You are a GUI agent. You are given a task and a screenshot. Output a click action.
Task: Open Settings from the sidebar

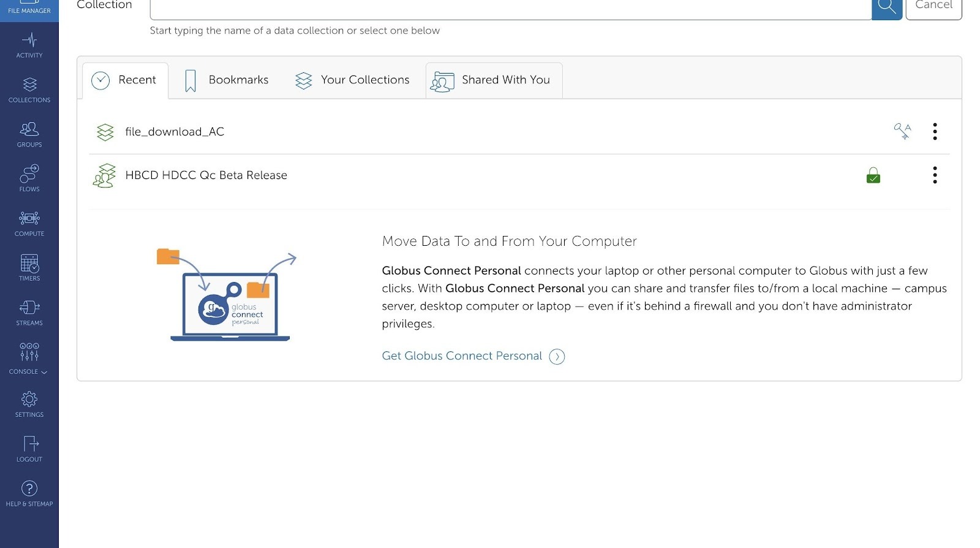29,405
